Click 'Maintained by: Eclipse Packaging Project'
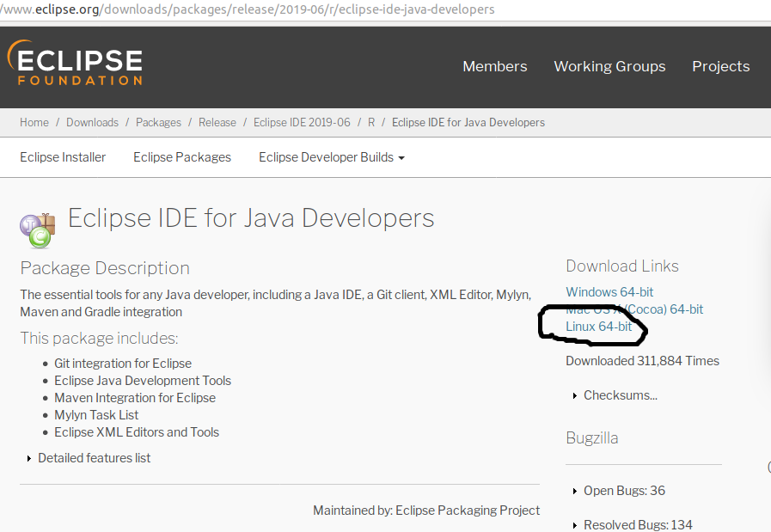The width and height of the screenshot is (771, 532). pos(426,511)
